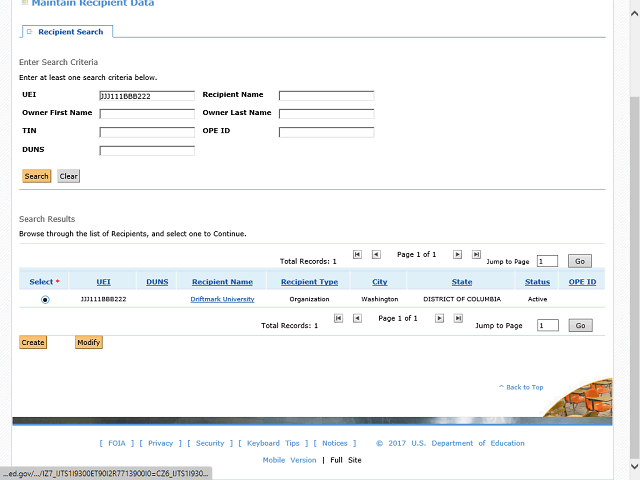The image size is (640, 480).
Task: Click the Recipient Search tab icon
Action: [x=29, y=31]
